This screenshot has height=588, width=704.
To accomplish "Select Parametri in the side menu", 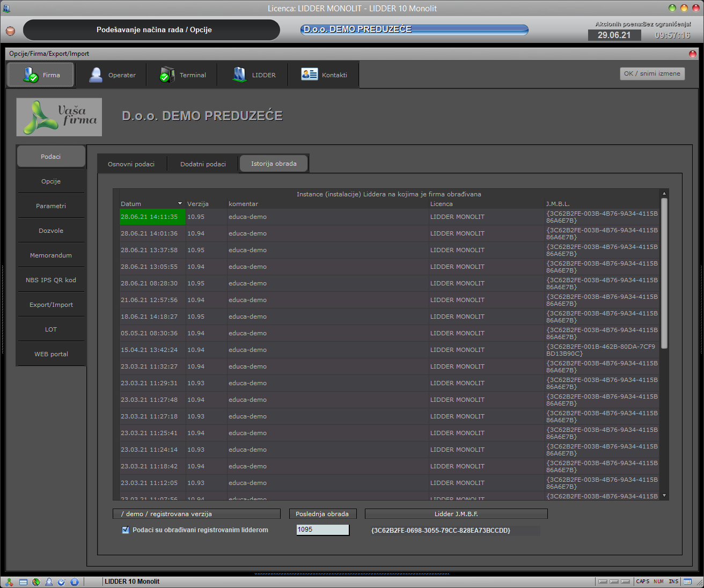I will pos(51,206).
